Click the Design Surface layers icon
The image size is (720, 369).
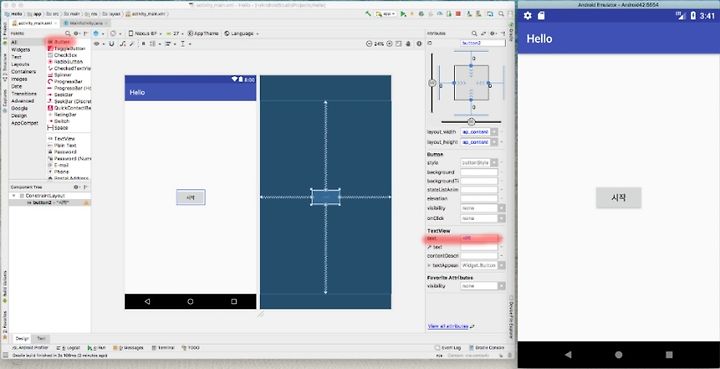[96, 33]
